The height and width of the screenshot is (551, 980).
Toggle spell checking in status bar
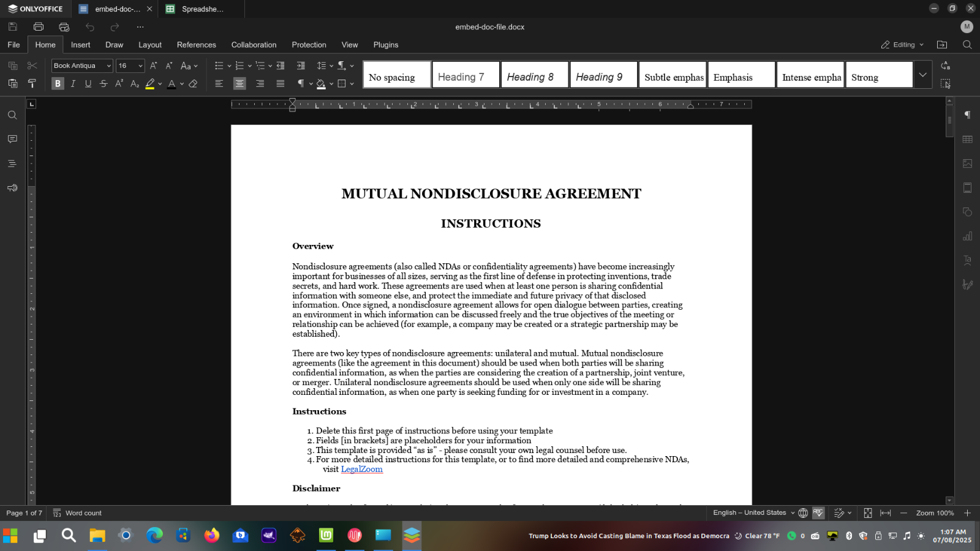tap(818, 513)
